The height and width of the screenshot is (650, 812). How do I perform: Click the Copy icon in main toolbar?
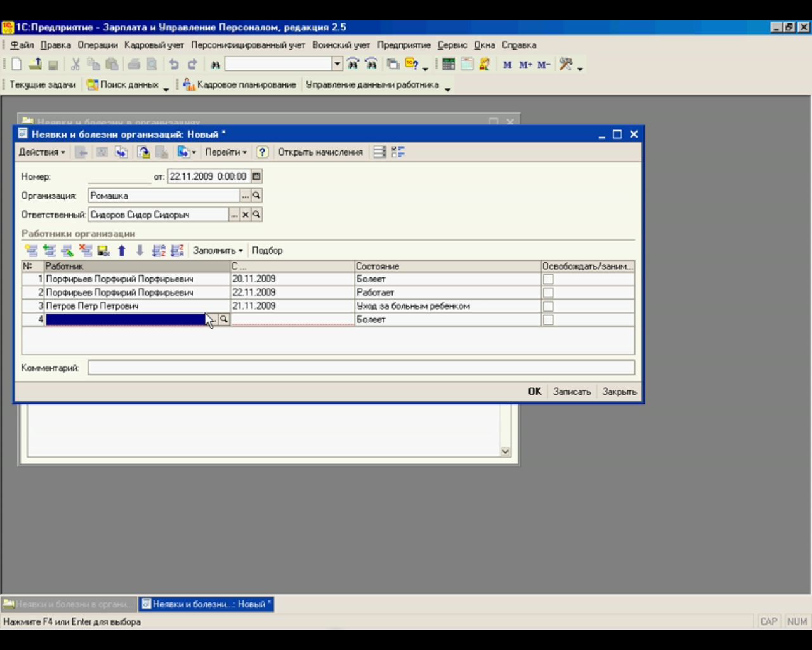[x=93, y=64]
